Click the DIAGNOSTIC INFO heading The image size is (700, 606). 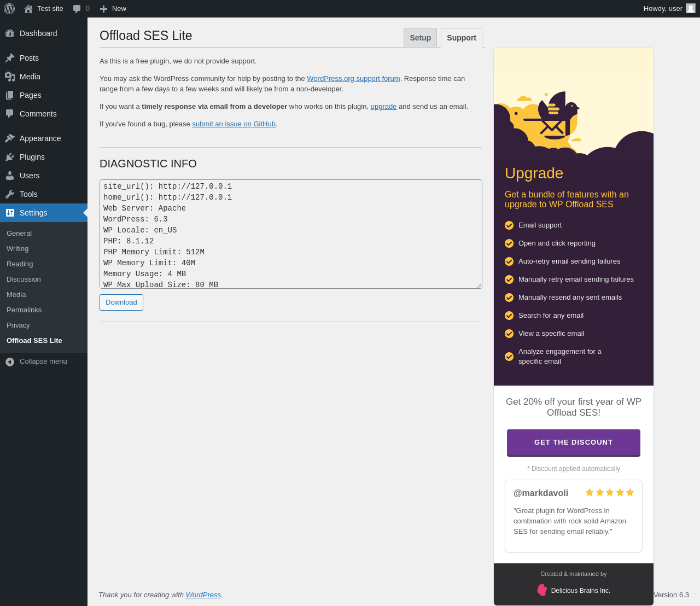(x=148, y=164)
